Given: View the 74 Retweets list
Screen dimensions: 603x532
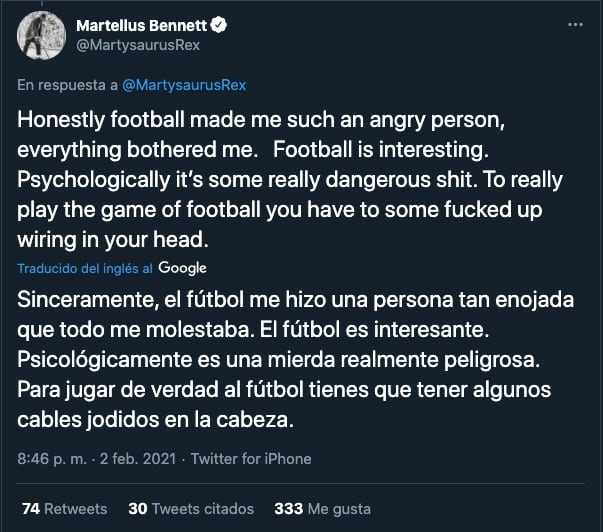Looking at the screenshot, I should (x=63, y=508).
